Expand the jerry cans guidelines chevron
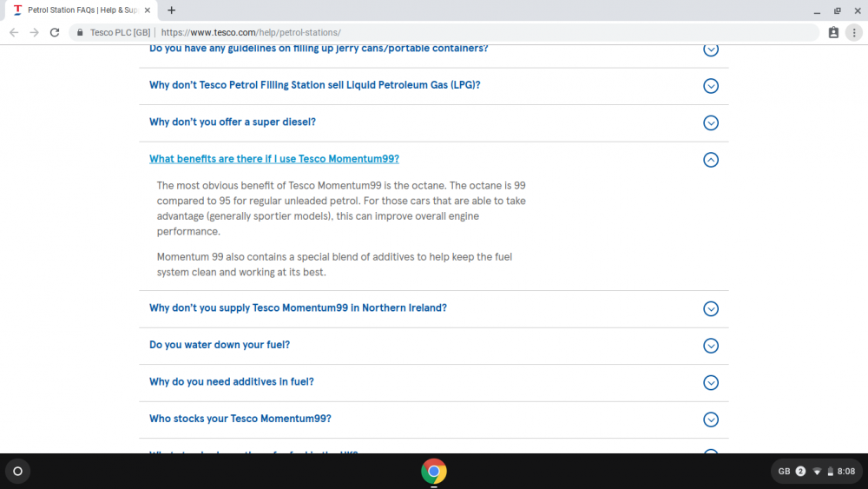Image resolution: width=868 pixels, height=489 pixels. pos(711,50)
